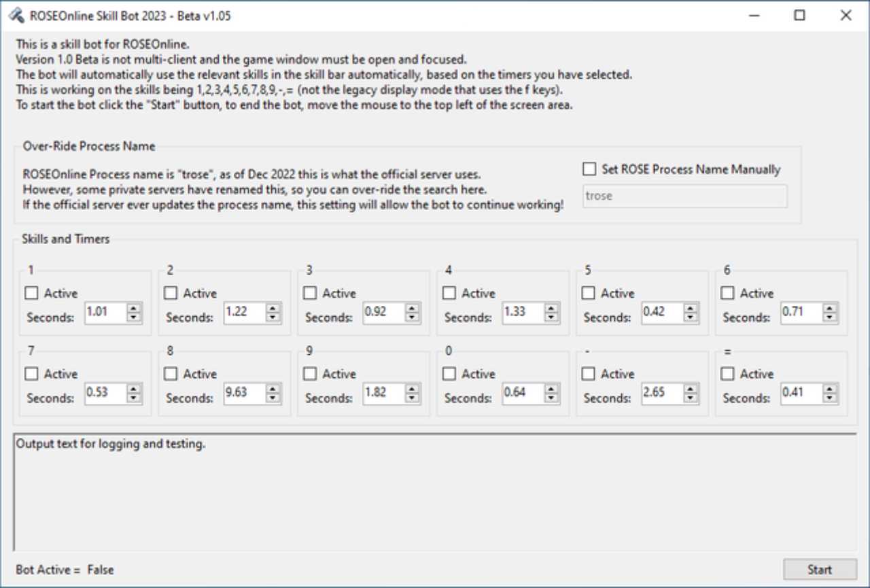This screenshot has width=870, height=588.
Task: Enable Set ROSE Process Name Manually checkbox
Action: [x=589, y=169]
